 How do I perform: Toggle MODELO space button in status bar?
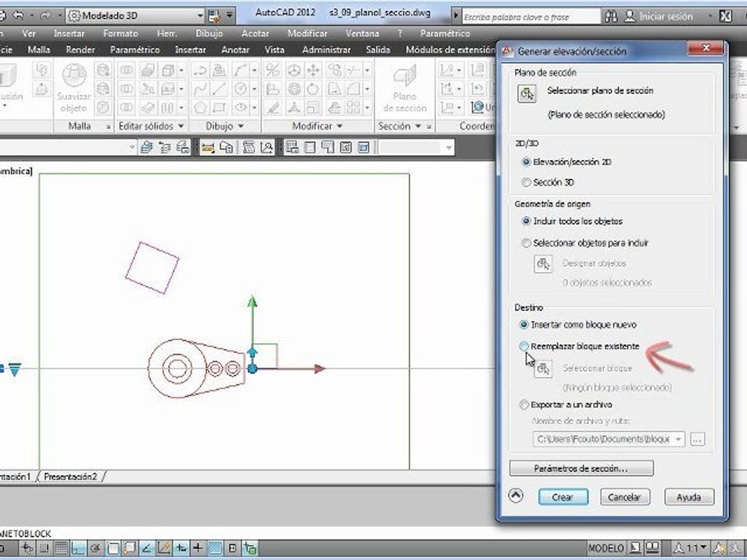tap(605, 548)
